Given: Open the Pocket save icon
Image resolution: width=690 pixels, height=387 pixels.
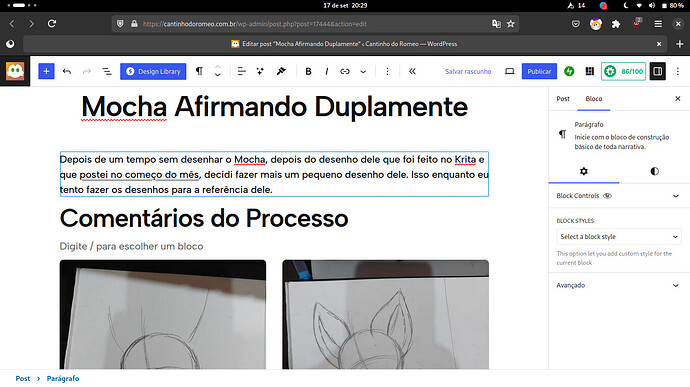Looking at the screenshot, I should (576, 24).
